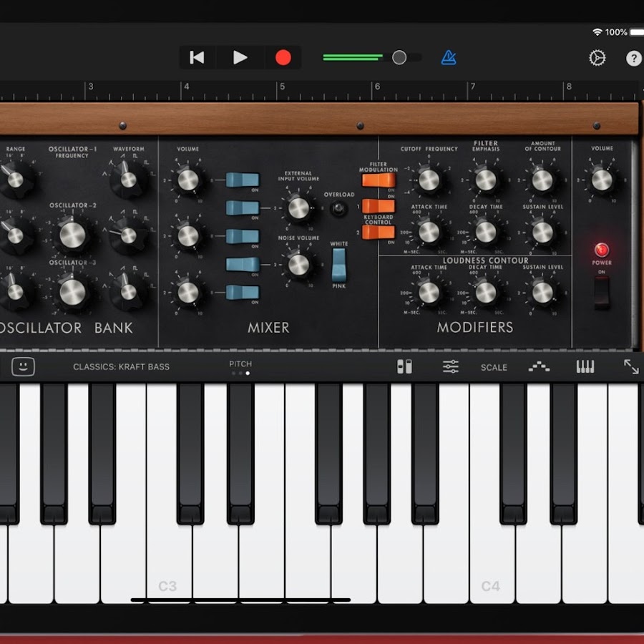Open the arpeggiator icon
The width and height of the screenshot is (644, 644).
[539, 367]
